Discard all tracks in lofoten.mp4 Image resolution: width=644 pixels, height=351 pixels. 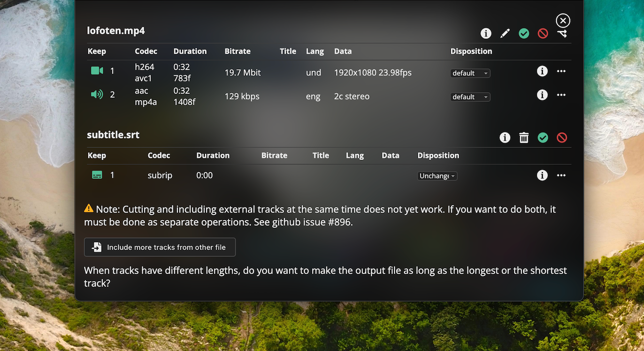[x=542, y=33]
